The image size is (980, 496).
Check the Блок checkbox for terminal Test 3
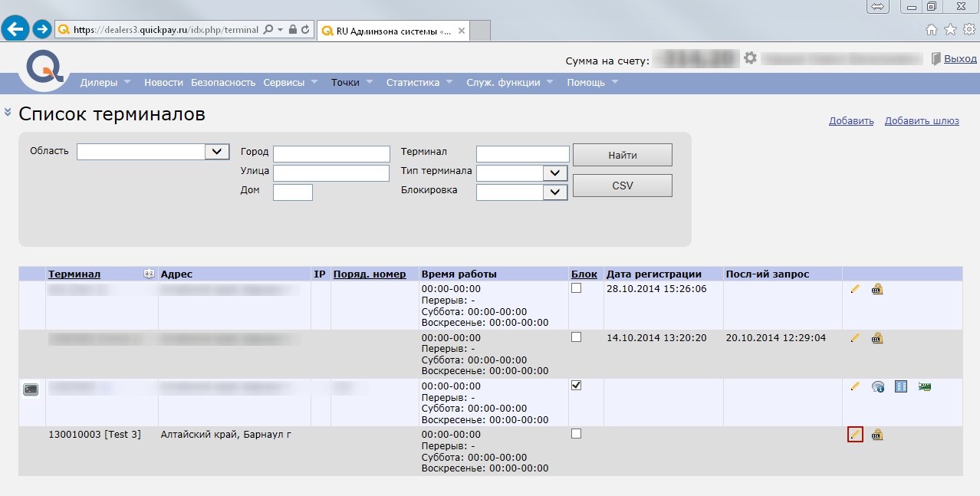(577, 434)
